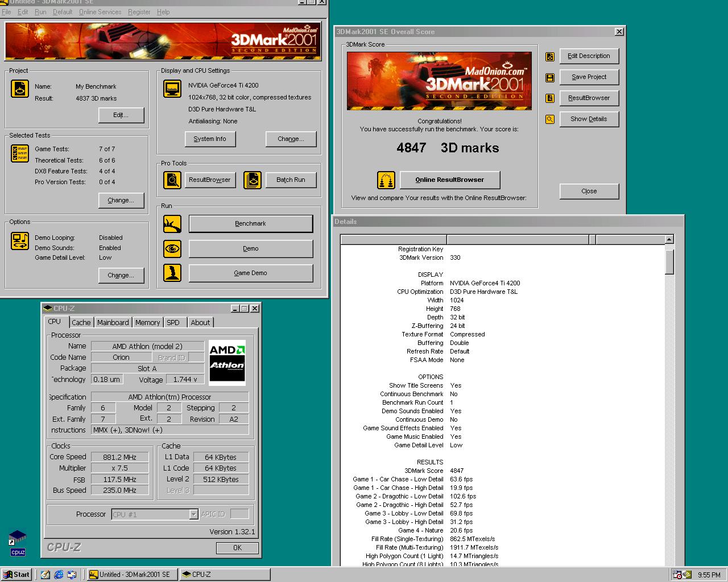Viewport: 728px width, 582px height.
Task: Open the Online Services menu
Action: click(100, 12)
